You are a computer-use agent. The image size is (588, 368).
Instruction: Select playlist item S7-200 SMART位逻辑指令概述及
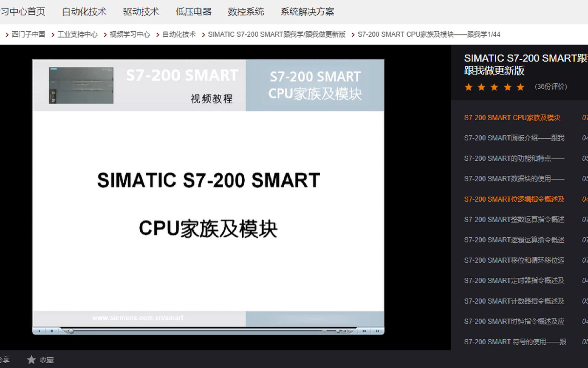(514, 199)
